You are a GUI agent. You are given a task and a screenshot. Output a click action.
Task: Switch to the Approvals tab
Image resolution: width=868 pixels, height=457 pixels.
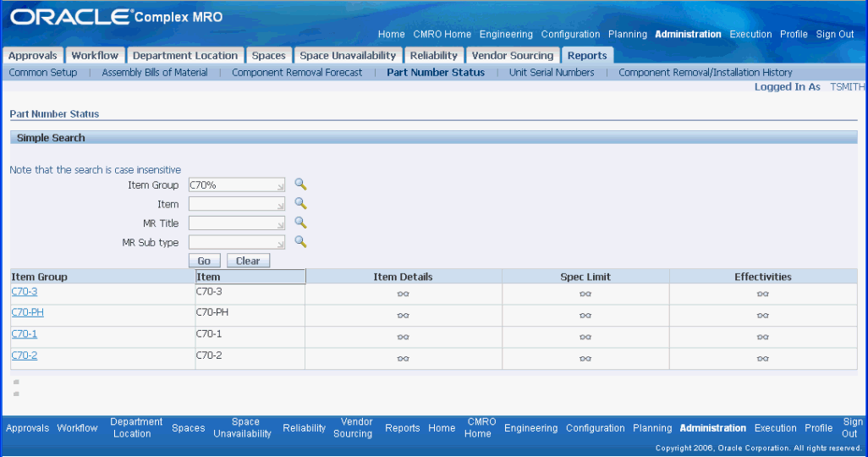click(x=33, y=55)
